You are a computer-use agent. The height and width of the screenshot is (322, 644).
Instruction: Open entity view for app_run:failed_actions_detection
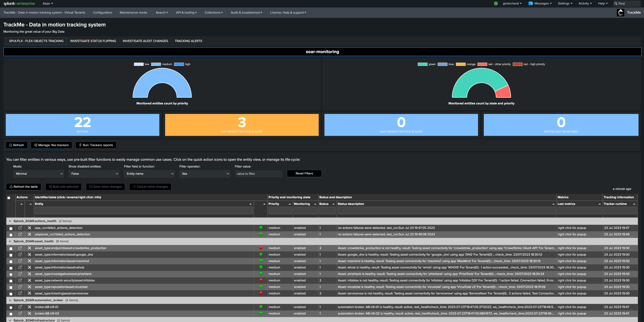tap(20, 228)
